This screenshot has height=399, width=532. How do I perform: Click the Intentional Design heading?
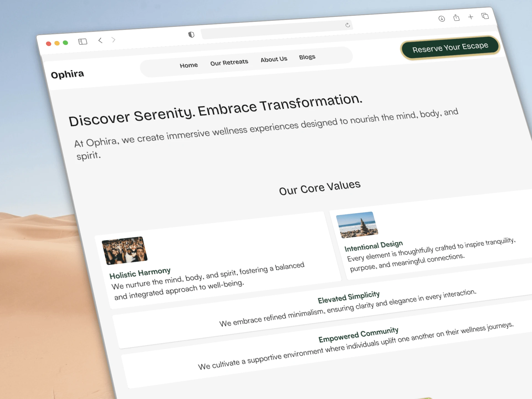pyautogui.click(x=374, y=246)
